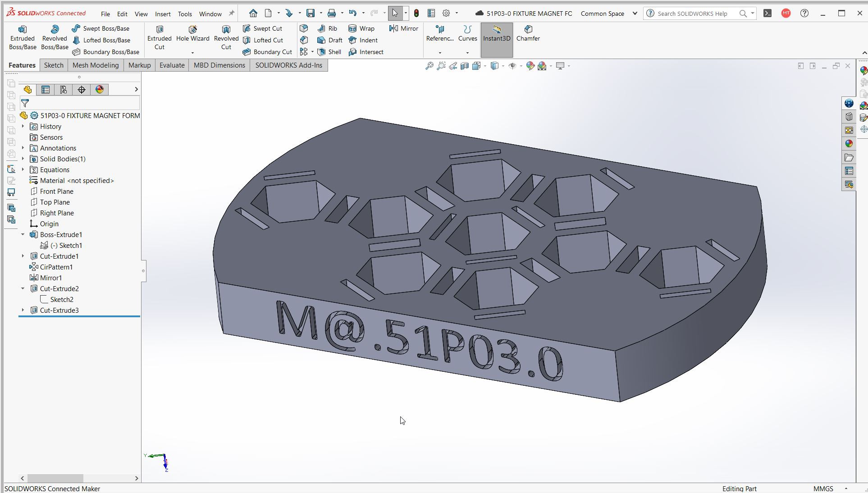
Task: Expand the Cut-Extrude3 feature
Action: tap(23, 310)
